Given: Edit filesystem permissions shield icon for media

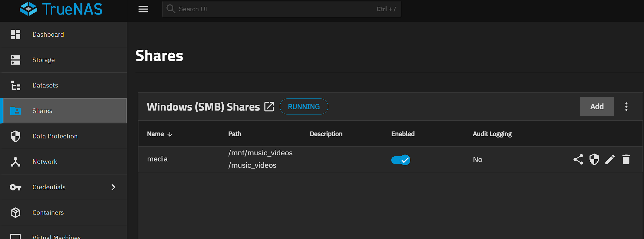Looking at the screenshot, I should (x=594, y=159).
